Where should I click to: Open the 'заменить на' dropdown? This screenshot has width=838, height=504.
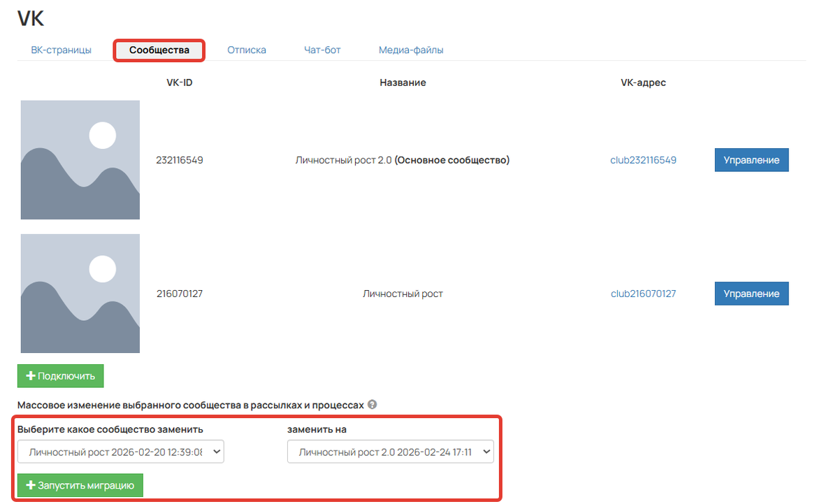pos(390,452)
